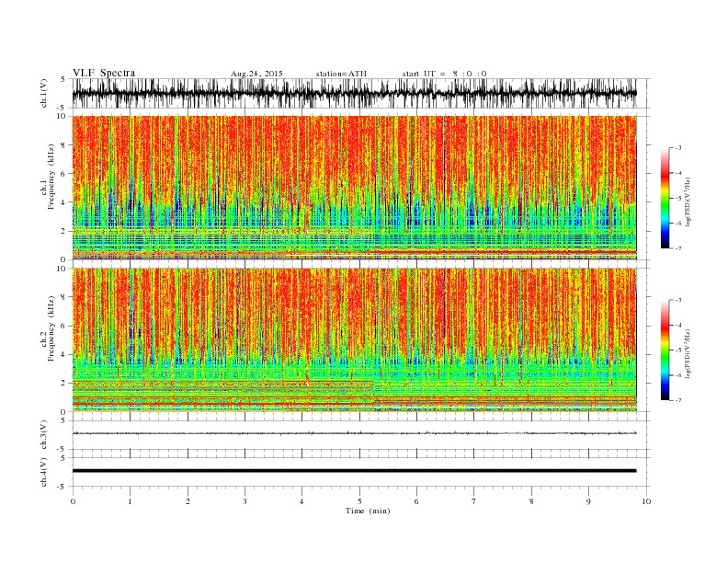Click the "9" tick on the time axis
Viewport: 728px width, 563px height.
point(588,501)
